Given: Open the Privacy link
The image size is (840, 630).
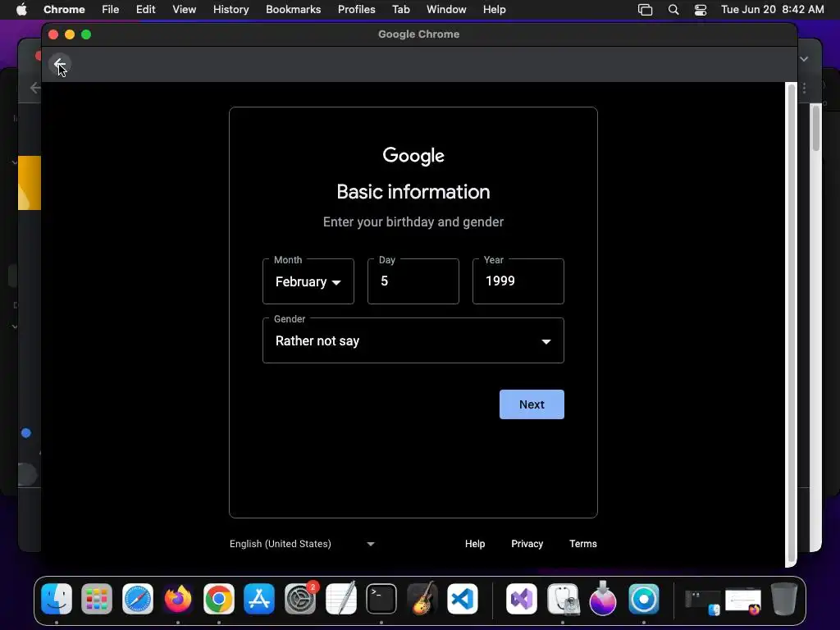Looking at the screenshot, I should click(527, 544).
